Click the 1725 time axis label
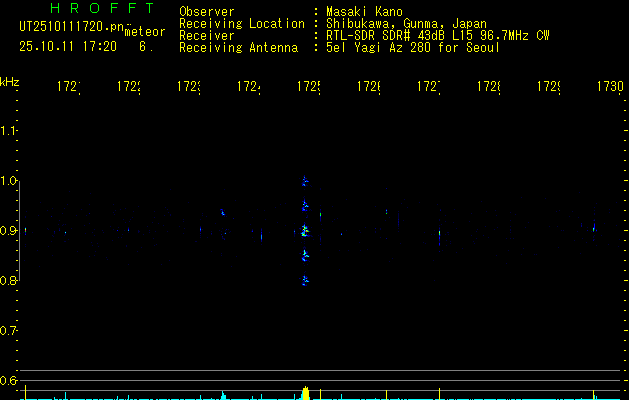629x400 pixels. [x=308, y=86]
